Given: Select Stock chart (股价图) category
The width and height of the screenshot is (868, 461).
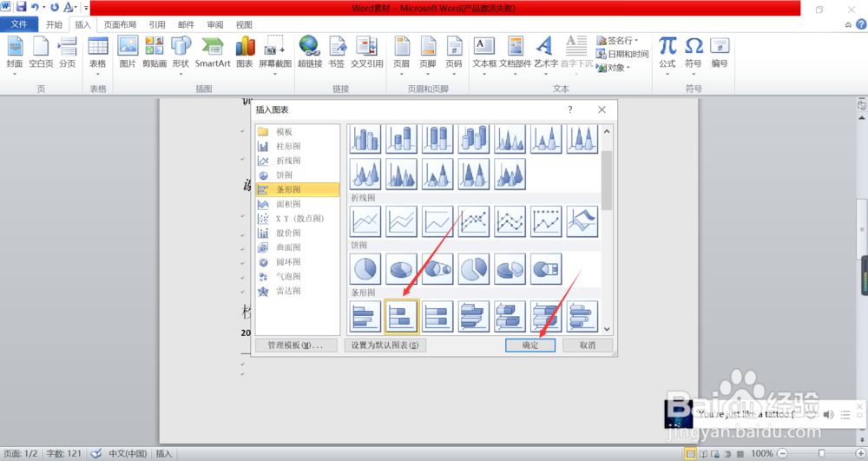Looking at the screenshot, I should tap(297, 233).
